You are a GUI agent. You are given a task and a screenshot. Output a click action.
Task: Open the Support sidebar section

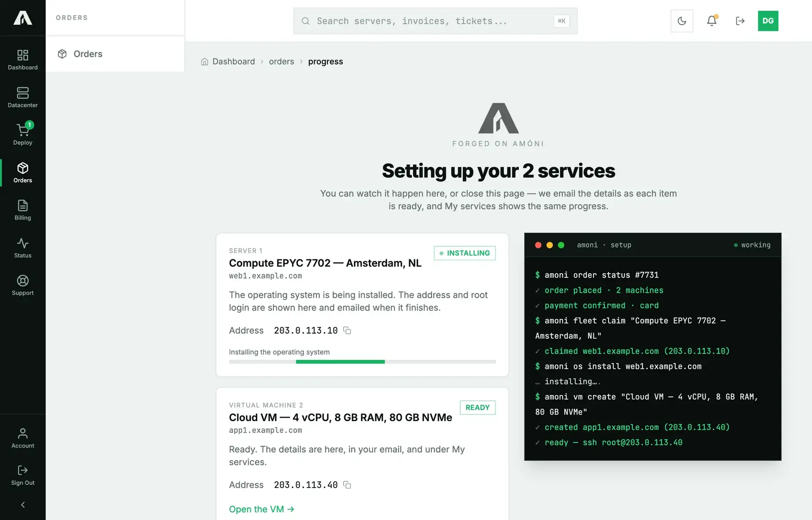(23, 285)
